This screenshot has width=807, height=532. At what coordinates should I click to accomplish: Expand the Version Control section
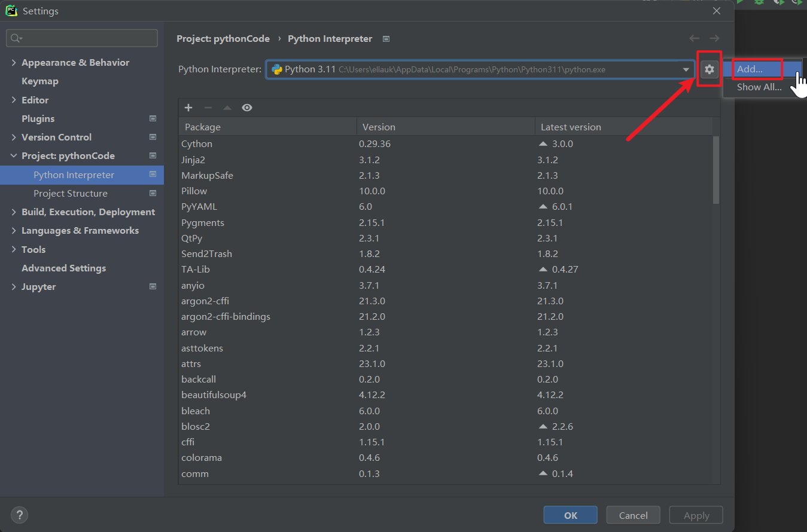(x=14, y=137)
